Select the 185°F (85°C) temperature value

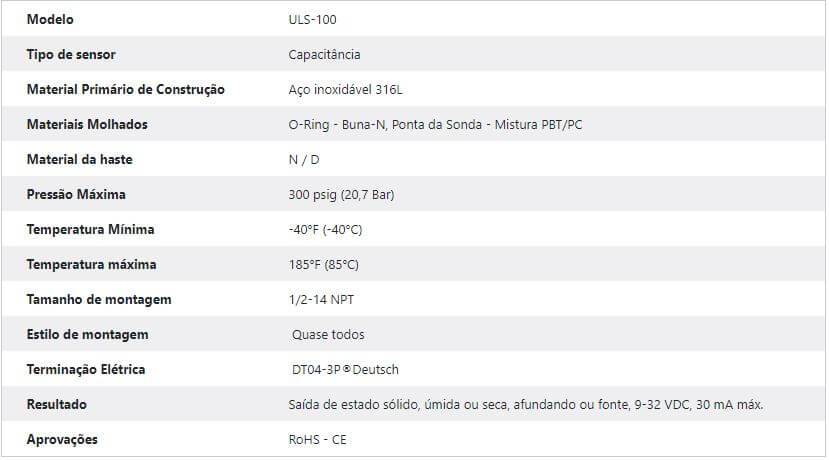324,264
